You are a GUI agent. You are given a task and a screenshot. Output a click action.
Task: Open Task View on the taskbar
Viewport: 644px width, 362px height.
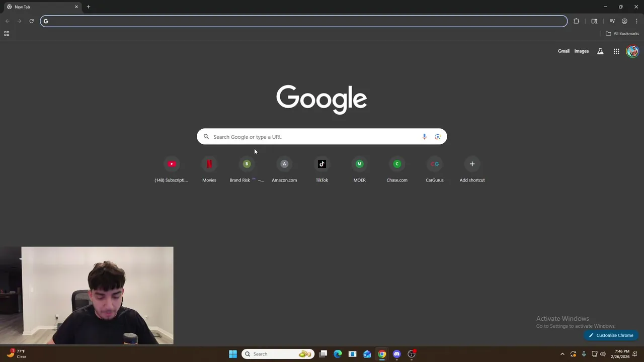point(323,354)
